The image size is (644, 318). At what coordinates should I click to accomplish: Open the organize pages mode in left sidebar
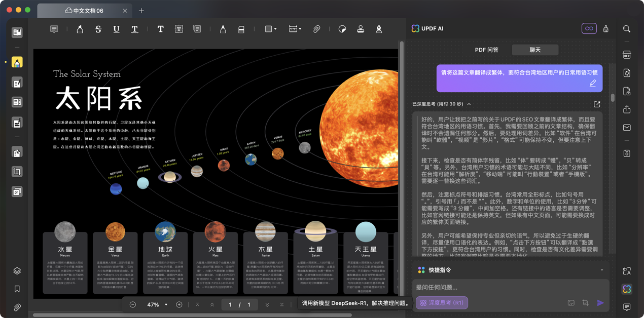(17, 152)
